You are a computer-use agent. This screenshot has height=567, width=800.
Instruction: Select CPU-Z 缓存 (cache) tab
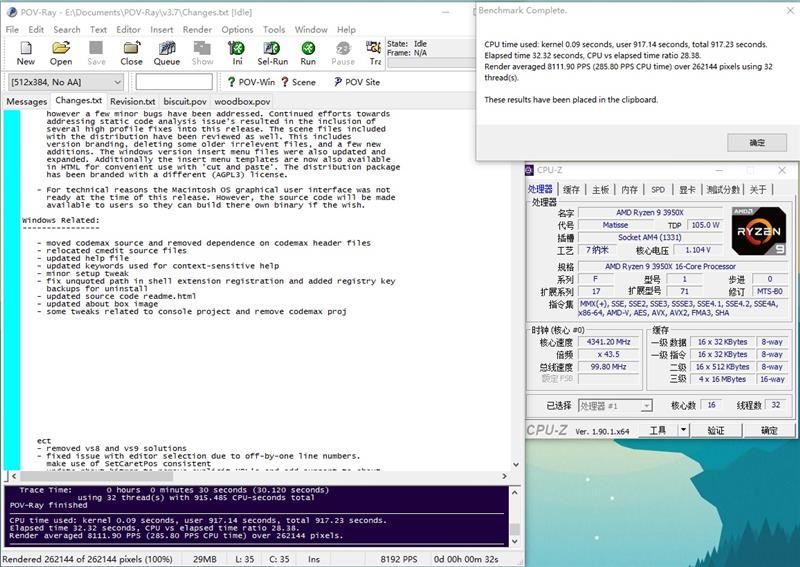(571, 189)
